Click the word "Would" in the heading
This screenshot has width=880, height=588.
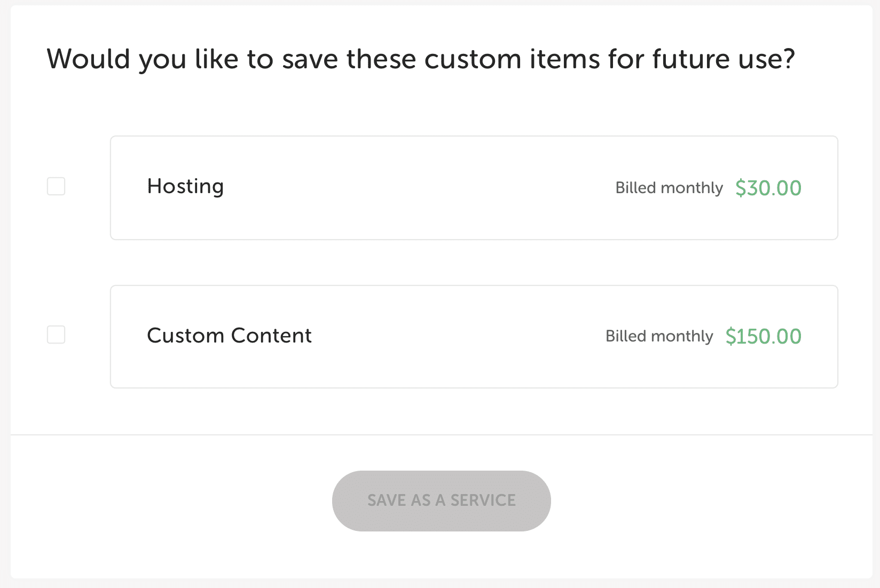[88, 59]
